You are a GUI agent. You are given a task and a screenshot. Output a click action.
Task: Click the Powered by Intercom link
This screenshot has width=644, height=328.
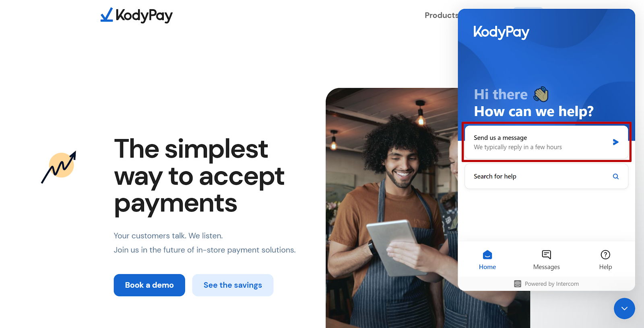tap(546, 284)
